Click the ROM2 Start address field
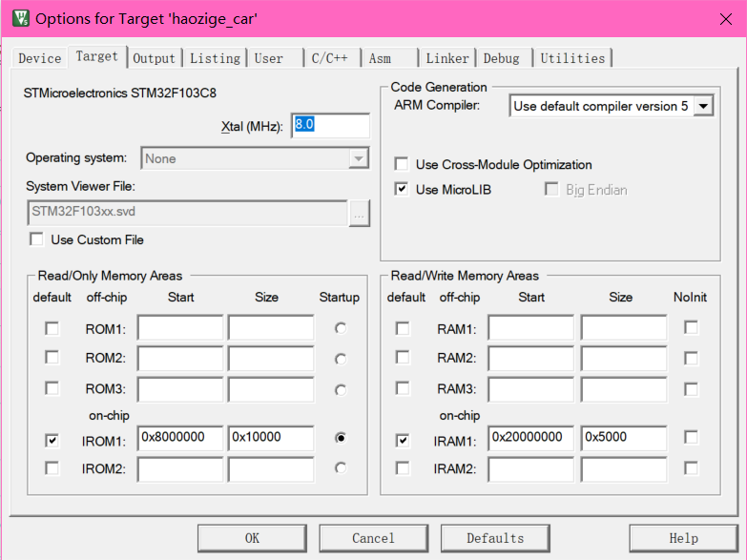This screenshot has width=747, height=560. pos(180,359)
